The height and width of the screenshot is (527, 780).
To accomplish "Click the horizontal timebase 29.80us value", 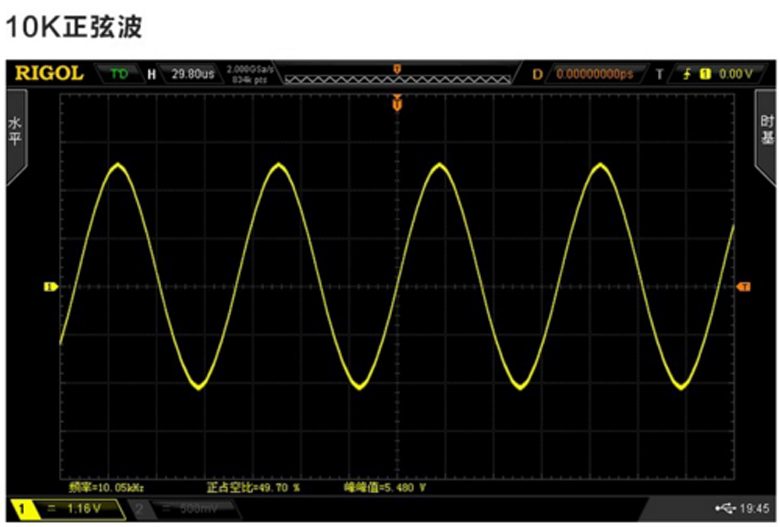I will point(192,74).
